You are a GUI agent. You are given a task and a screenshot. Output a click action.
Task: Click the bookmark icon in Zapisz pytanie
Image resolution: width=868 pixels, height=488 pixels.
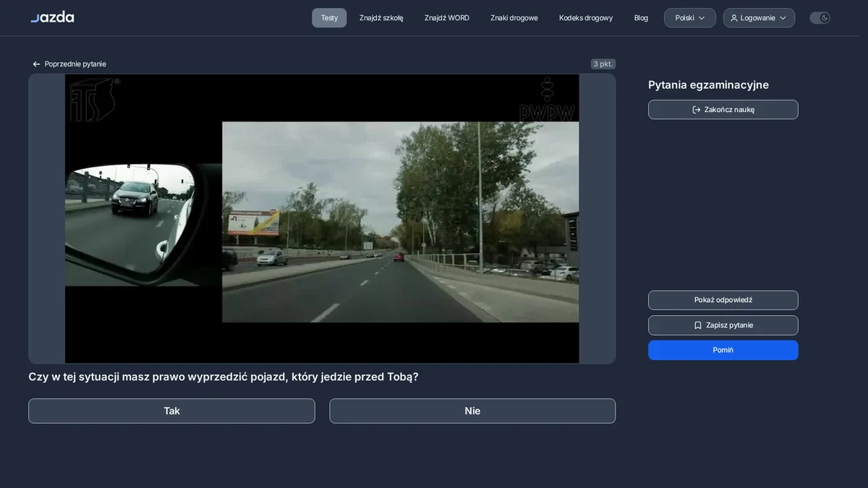[x=698, y=325]
